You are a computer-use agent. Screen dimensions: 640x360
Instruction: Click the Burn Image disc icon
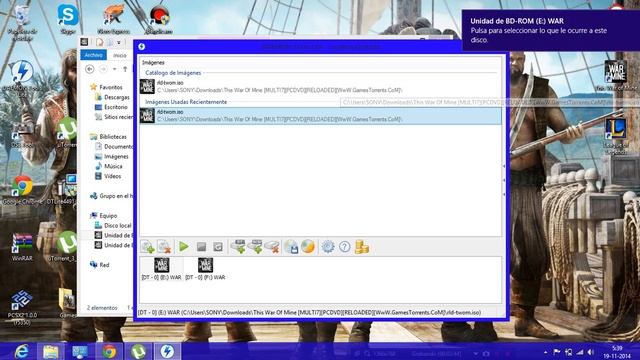[308, 247]
